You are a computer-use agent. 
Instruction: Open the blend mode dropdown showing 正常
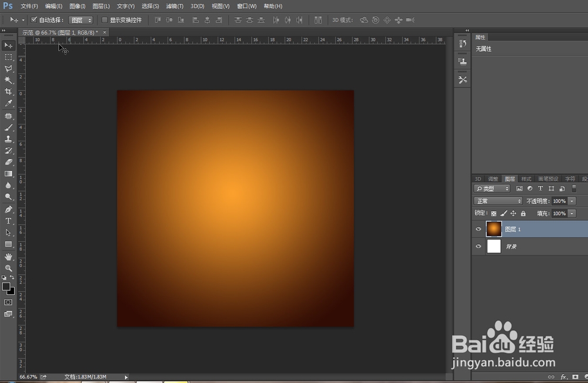coord(497,200)
